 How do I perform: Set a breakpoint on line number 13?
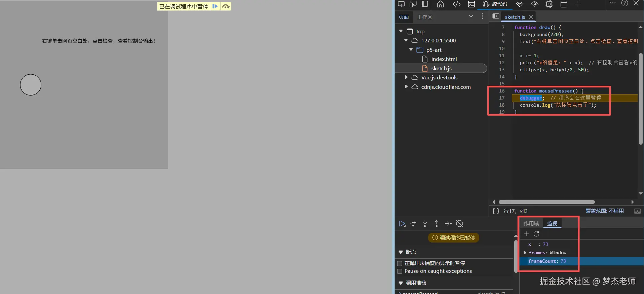coord(502,70)
